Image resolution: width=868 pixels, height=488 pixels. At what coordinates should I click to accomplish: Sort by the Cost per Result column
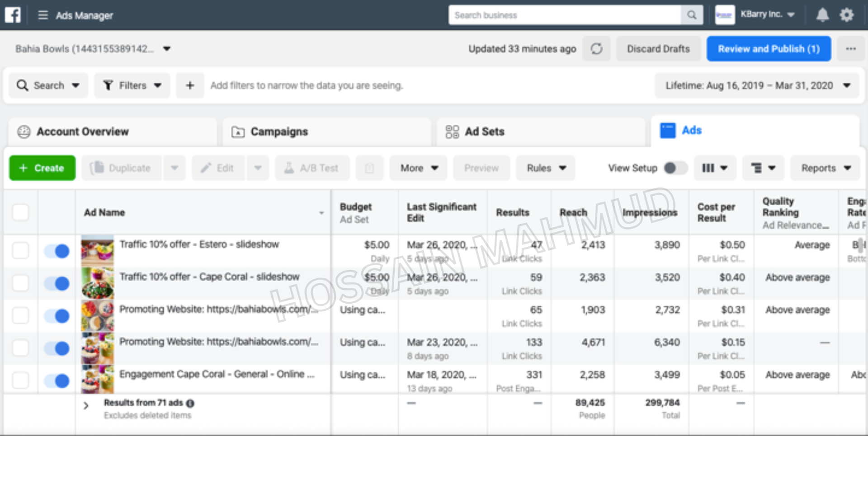click(x=722, y=212)
